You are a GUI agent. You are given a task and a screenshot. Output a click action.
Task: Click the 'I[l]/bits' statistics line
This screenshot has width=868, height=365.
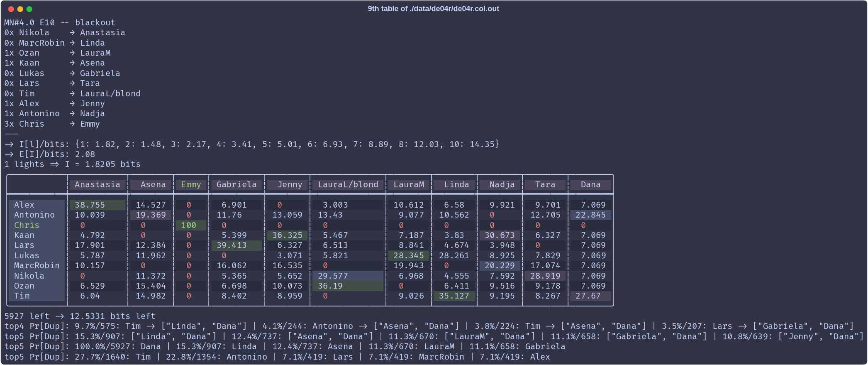(252, 144)
